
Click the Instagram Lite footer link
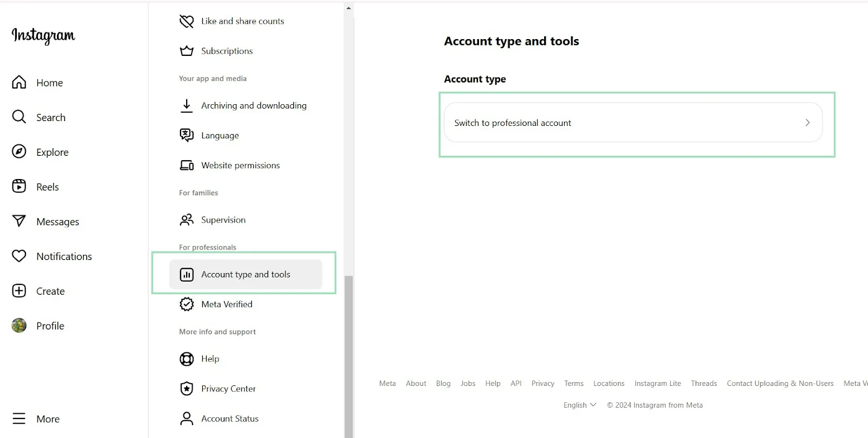click(658, 383)
